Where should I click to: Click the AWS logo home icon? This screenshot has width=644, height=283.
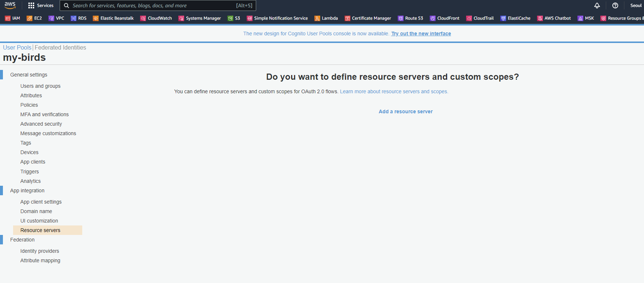[x=10, y=5]
